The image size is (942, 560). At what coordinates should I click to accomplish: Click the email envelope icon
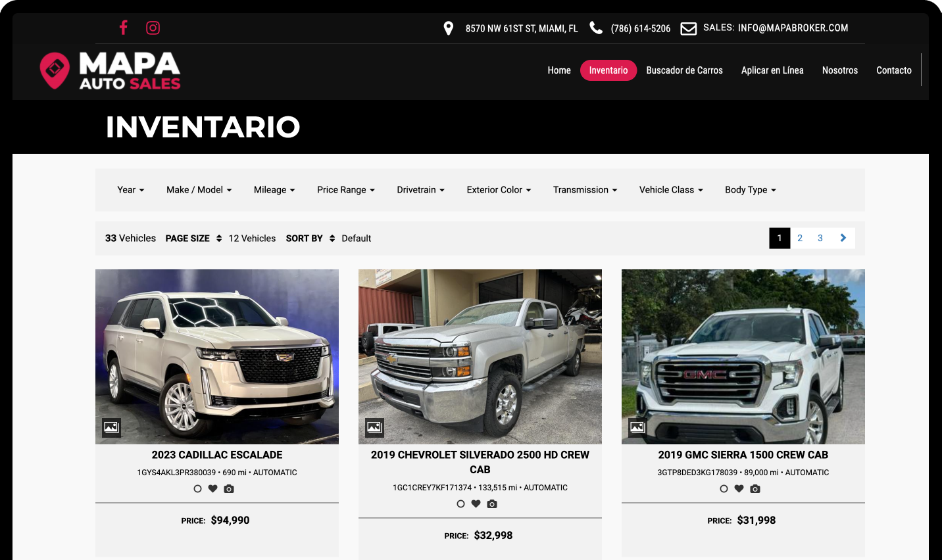click(x=688, y=28)
